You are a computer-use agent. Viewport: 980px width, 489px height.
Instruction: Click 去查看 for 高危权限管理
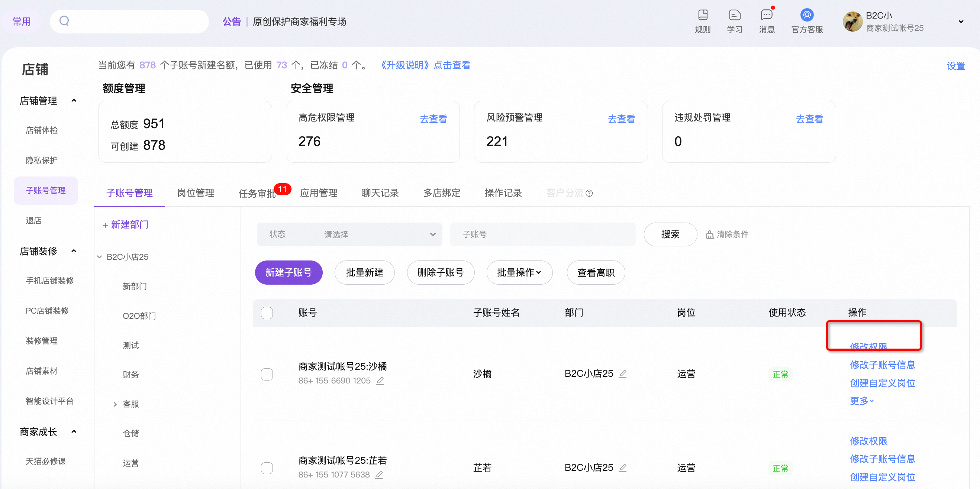(433, 119)
